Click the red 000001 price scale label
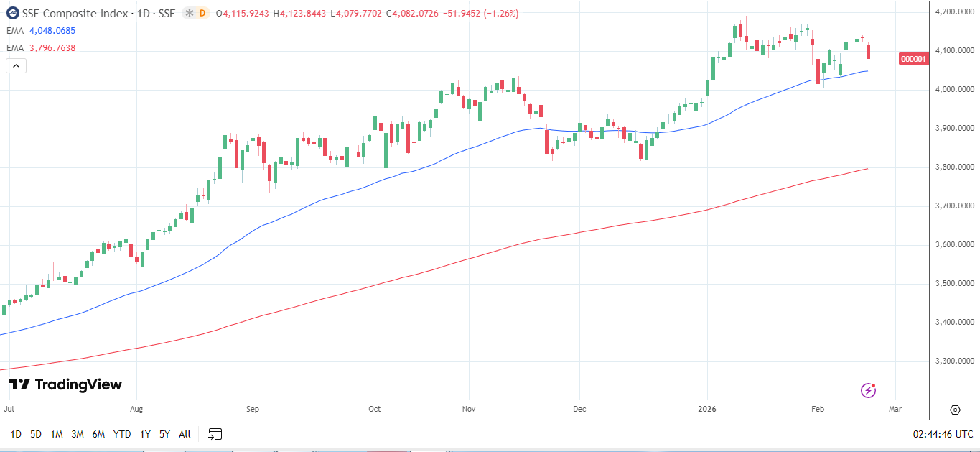 [x=913, y=59]
